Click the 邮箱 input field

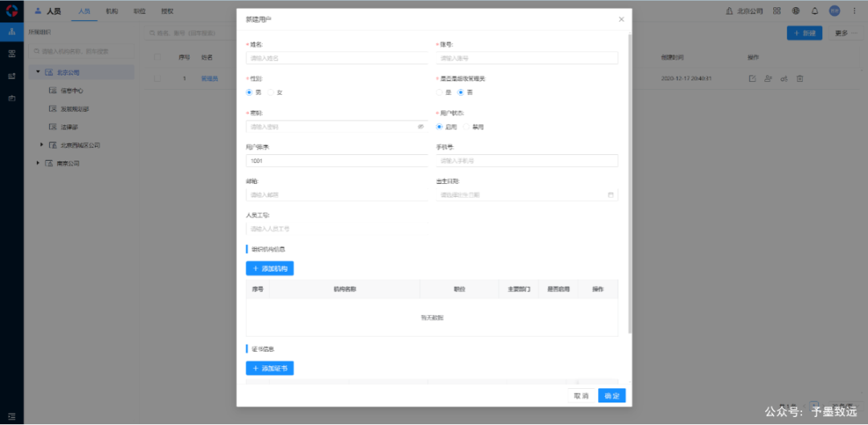pyautogui.click(x=337, y=194)
